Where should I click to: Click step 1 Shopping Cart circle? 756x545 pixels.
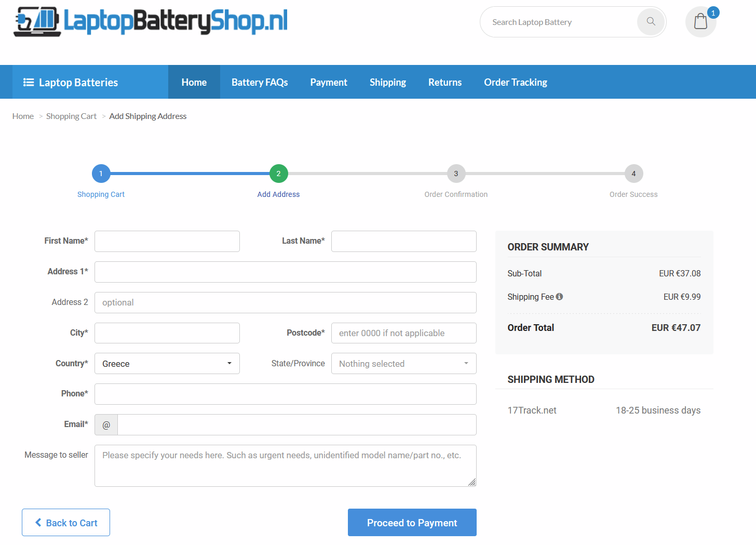[x=101, y=174]
